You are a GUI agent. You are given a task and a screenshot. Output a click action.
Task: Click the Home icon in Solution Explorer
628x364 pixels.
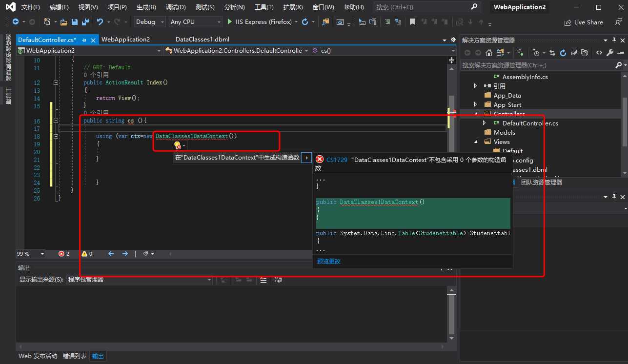pyautogui.click(x=488, y=53)
